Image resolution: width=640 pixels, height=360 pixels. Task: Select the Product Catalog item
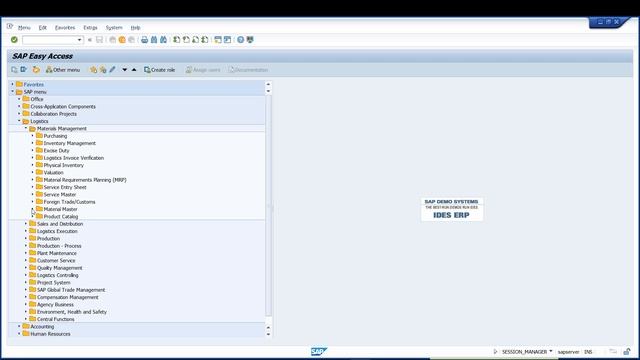click(61, 217)
